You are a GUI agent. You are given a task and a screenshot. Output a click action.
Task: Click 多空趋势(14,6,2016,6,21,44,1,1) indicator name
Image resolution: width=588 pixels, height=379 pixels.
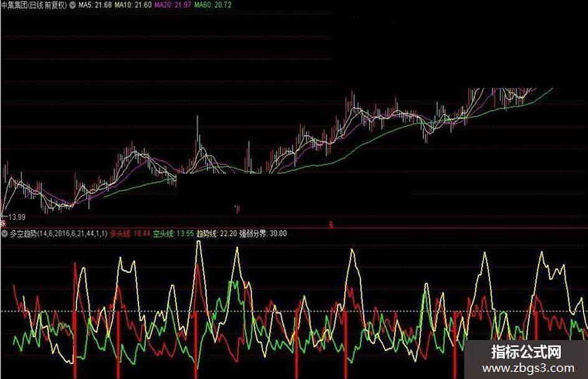[x=58, y=233]
